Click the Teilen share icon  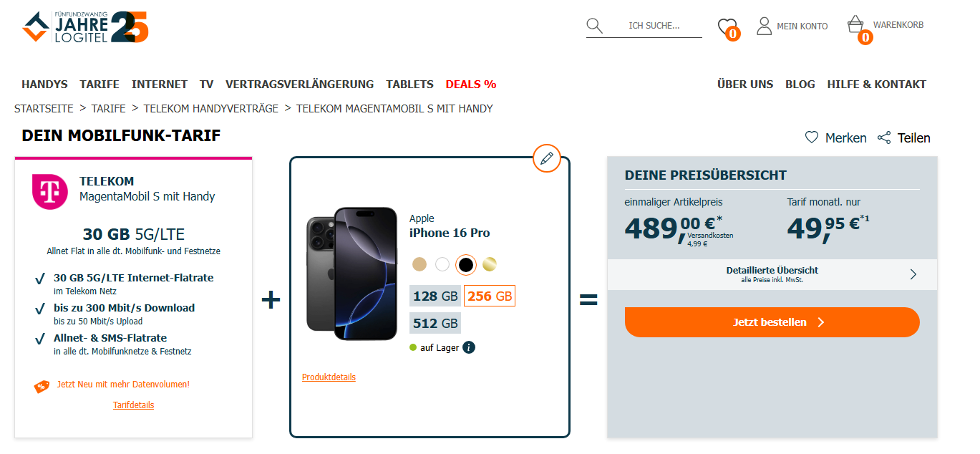[884, 137]
